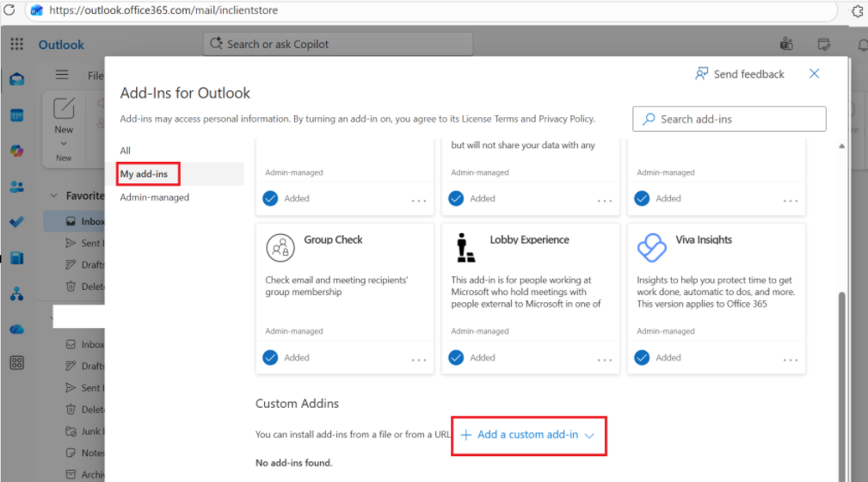Viewport: 868px width, 482px height.
Task: Click the Viva Insights add-in icon
Action: 651,247
